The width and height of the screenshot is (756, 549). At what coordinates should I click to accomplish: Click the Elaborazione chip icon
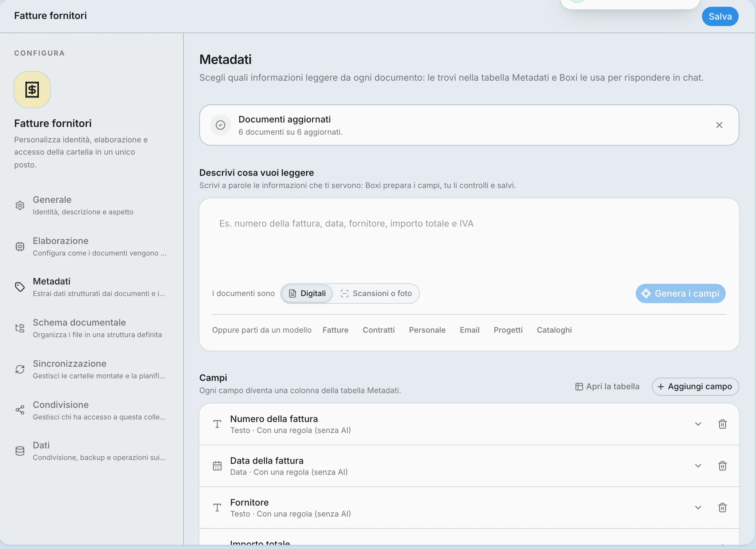click(20, 247)
